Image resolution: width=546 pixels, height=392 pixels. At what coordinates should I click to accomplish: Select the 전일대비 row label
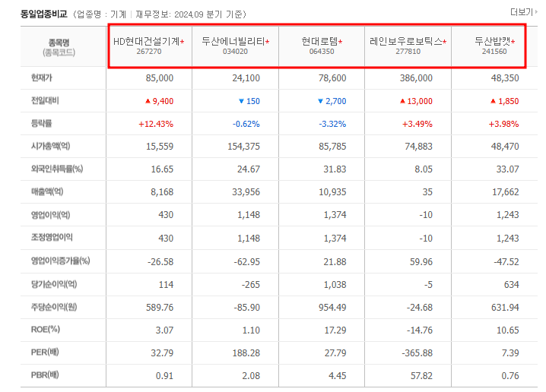(45, 100)
